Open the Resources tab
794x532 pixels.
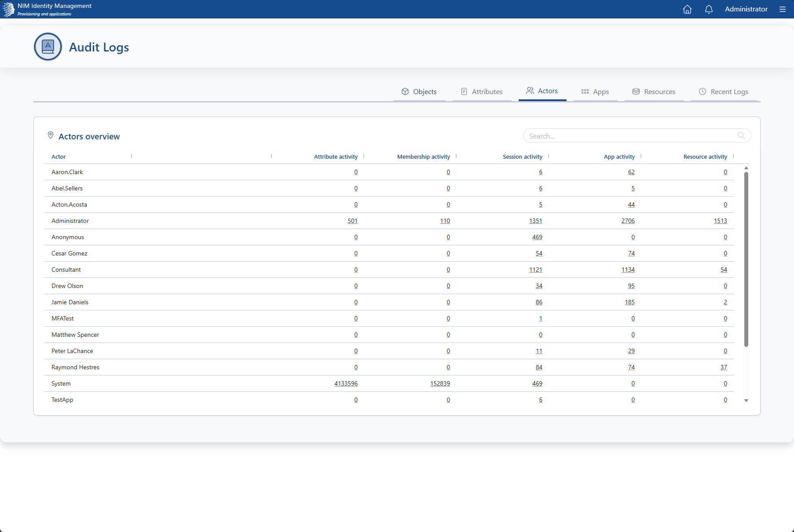point(654,91)
